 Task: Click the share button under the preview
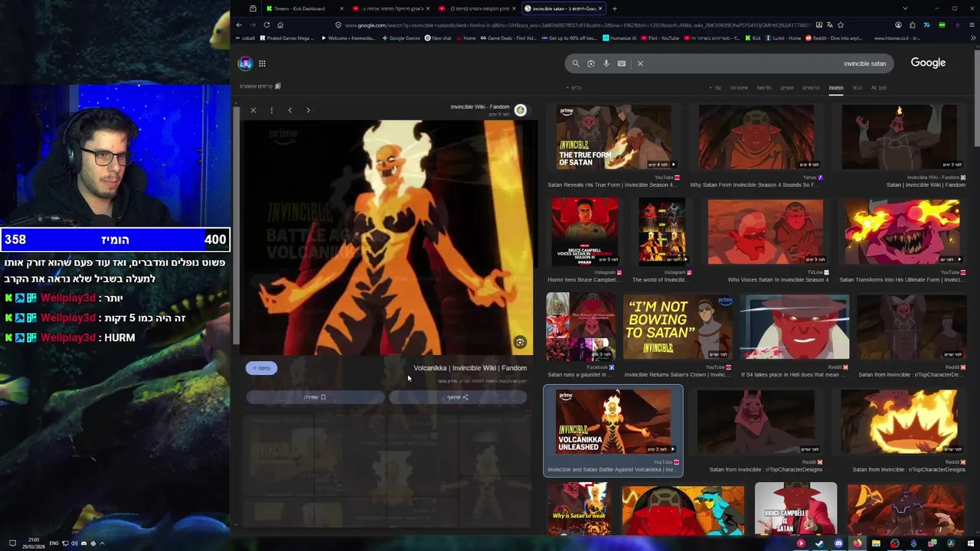pos(458,397)
